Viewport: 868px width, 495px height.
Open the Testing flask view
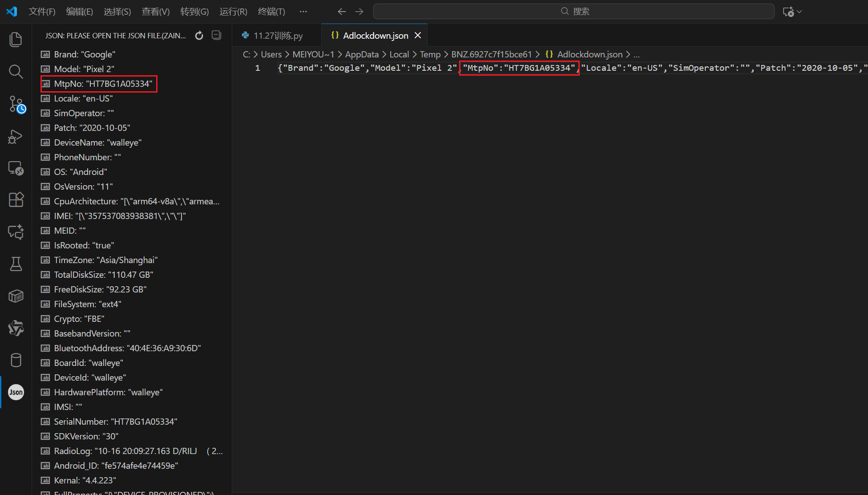point(16,264)
